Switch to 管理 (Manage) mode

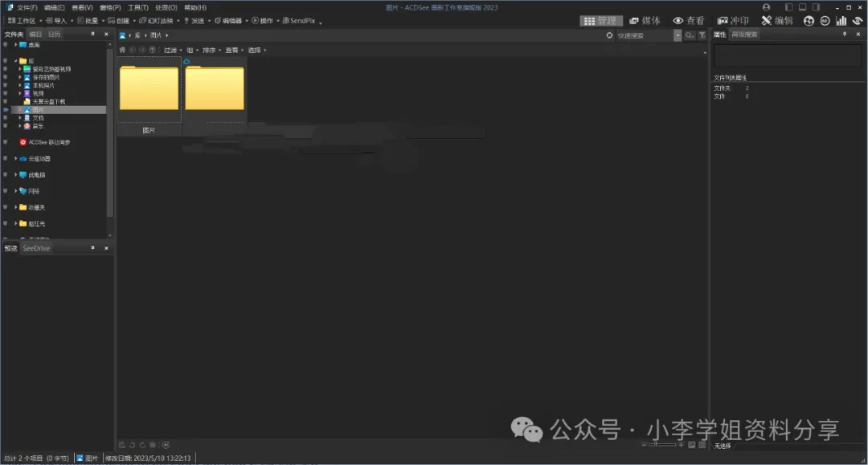tap(600, 20)
